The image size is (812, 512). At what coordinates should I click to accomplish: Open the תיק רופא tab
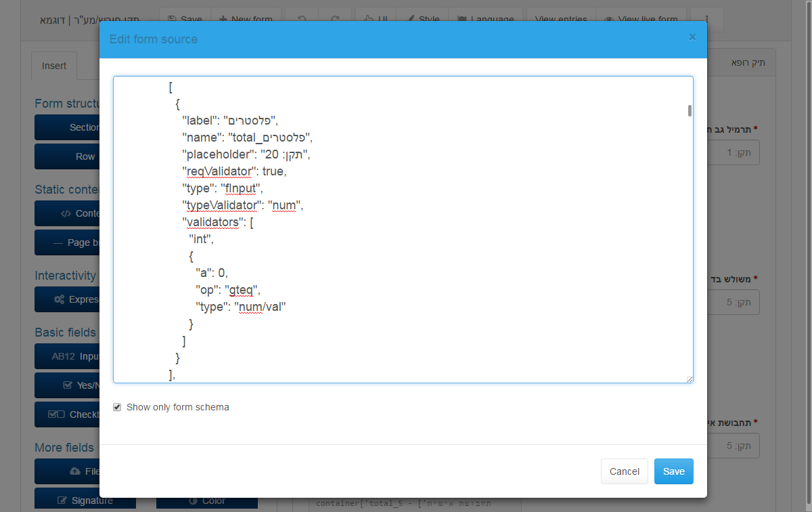point(748,63)
